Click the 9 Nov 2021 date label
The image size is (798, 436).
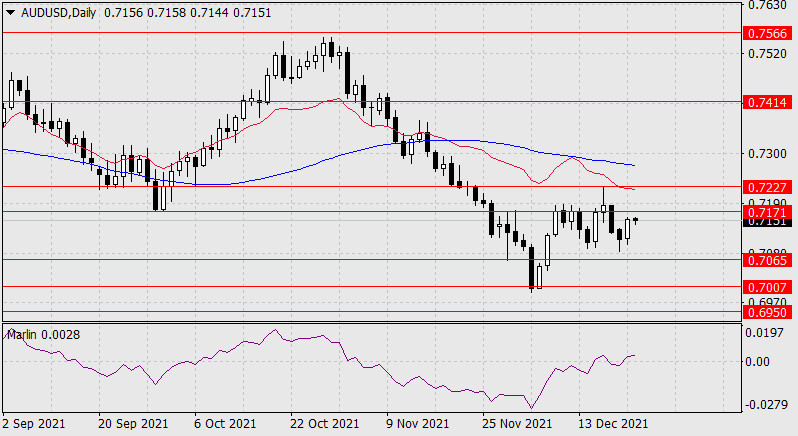coord(418,424)
